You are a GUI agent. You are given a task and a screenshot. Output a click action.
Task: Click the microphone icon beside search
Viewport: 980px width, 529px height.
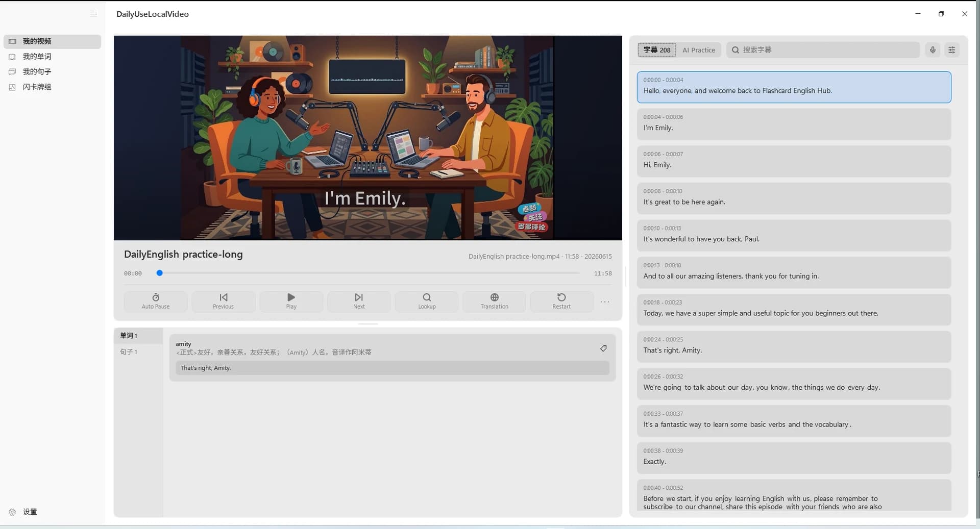pyautogui.click(x=933, y=50)
